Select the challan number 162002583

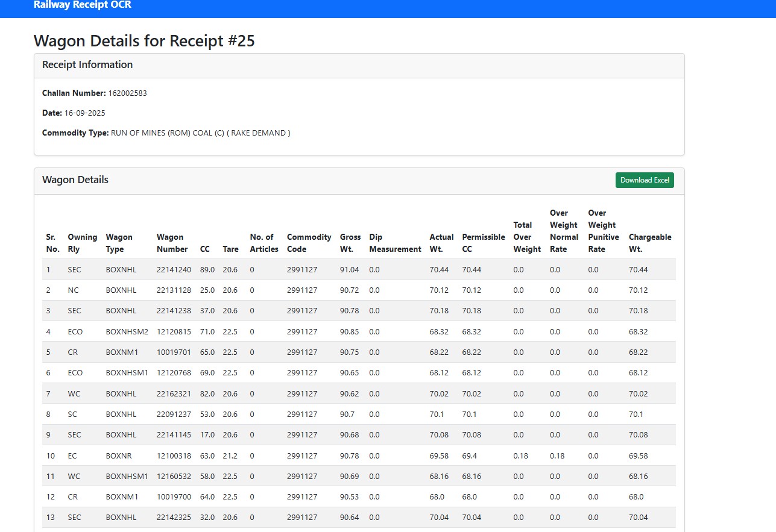(127, 93)
